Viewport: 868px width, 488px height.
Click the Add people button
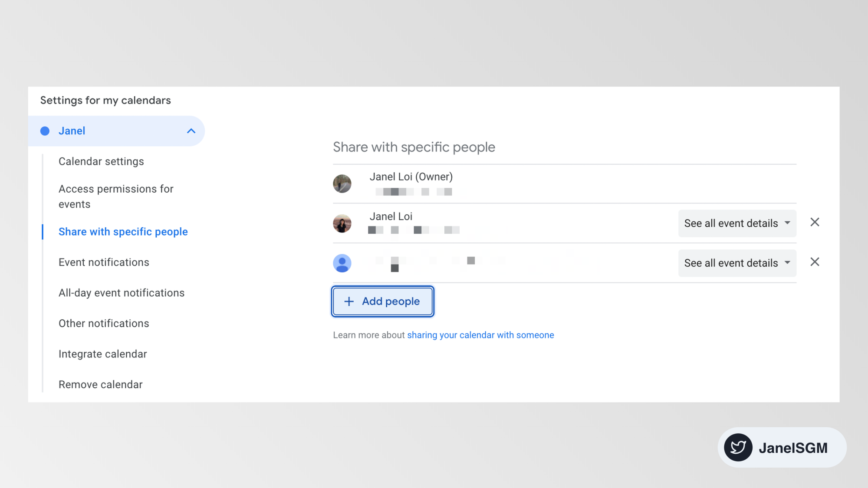coord(382,301)
